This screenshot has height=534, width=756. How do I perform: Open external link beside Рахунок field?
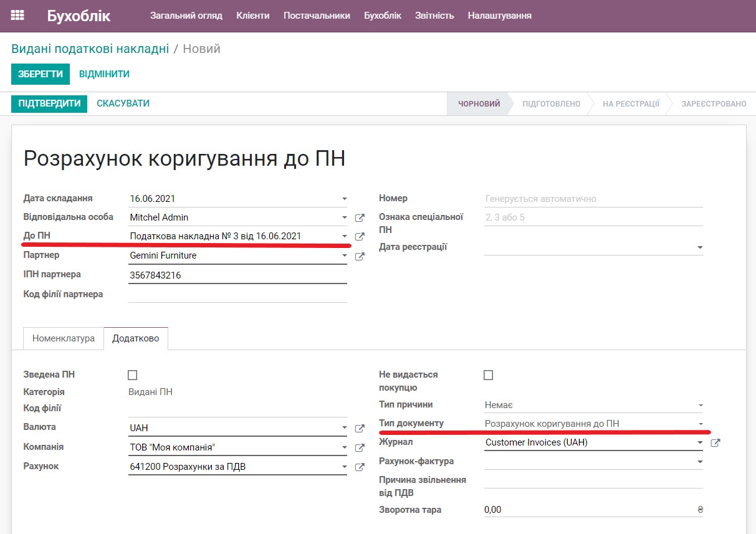tap(360, 466)
